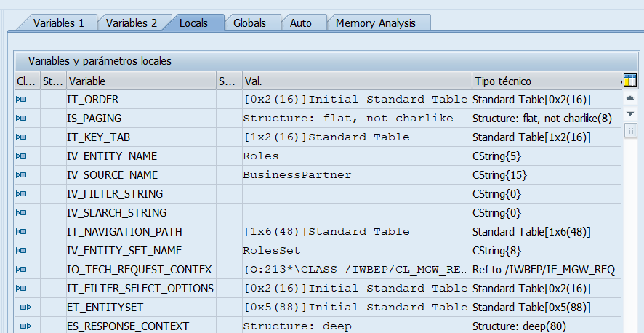This screenshot has width=644, height=333.
Task: Open the Globals tab
Action: (249, 23)
